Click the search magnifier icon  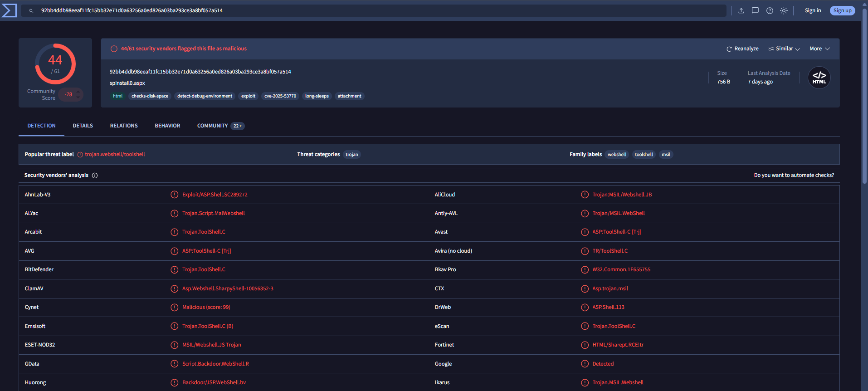(31, 11)
